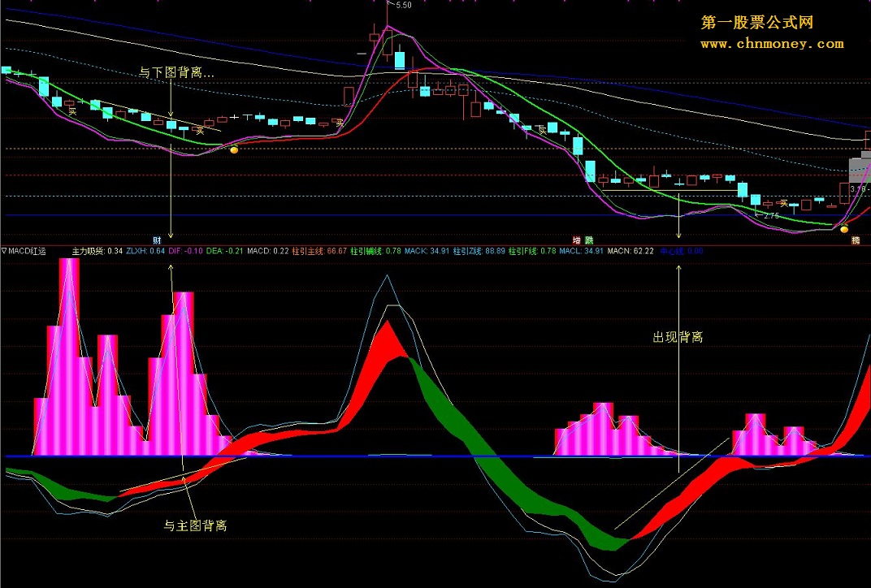This screenshot has width=871, height=588.
Task: Click the 主力吸货: 0.34 readout
Action: point(97,251)
